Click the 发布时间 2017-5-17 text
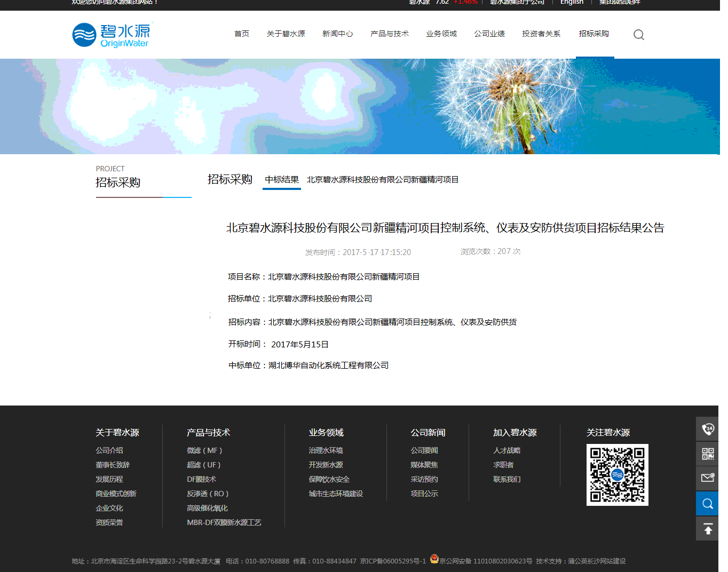 [358, 252]
